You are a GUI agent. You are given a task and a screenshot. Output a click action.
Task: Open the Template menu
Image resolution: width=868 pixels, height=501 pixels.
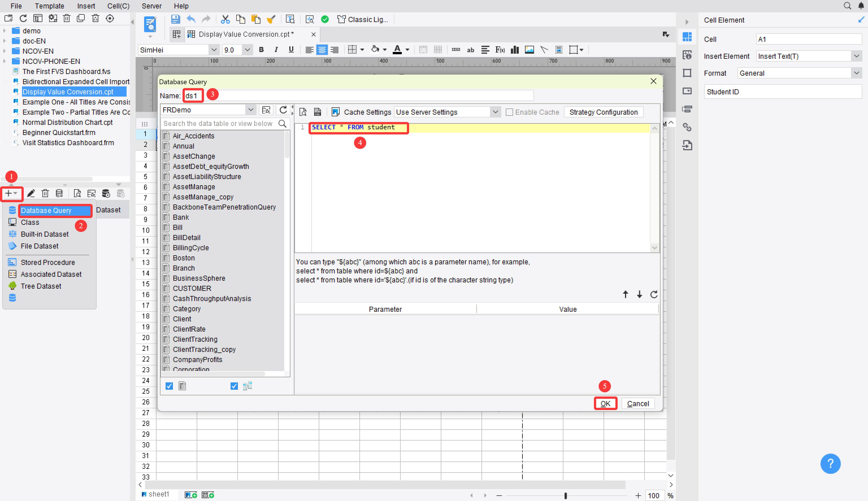pyautogui.click(x=49, y=6)
